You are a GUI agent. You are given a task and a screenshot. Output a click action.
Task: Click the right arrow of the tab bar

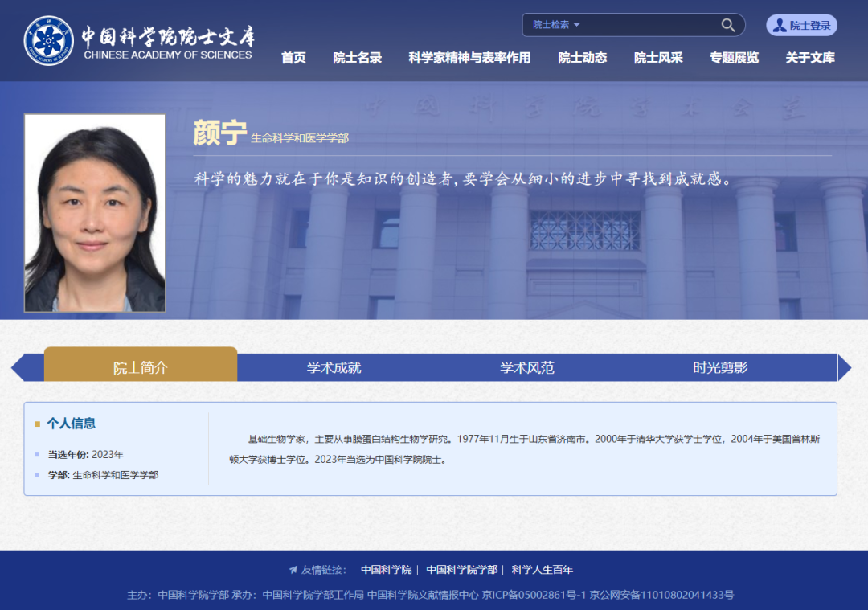(845, 367)
